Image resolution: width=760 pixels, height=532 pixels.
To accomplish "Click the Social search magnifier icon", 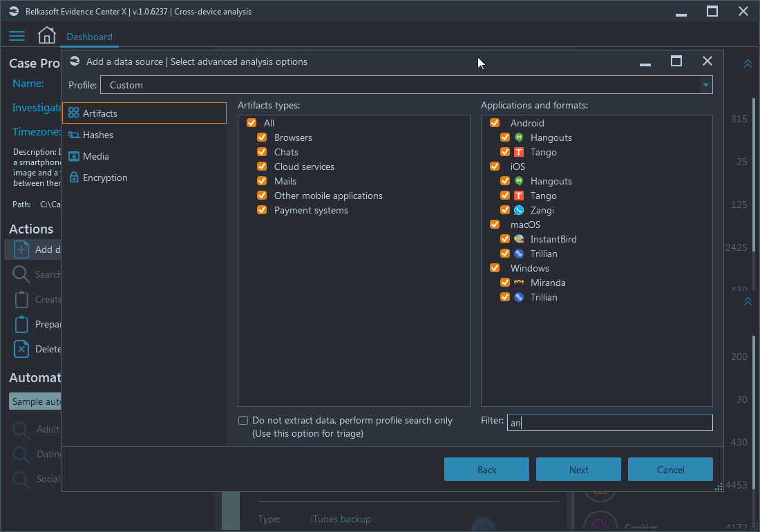I will [21, 479].
